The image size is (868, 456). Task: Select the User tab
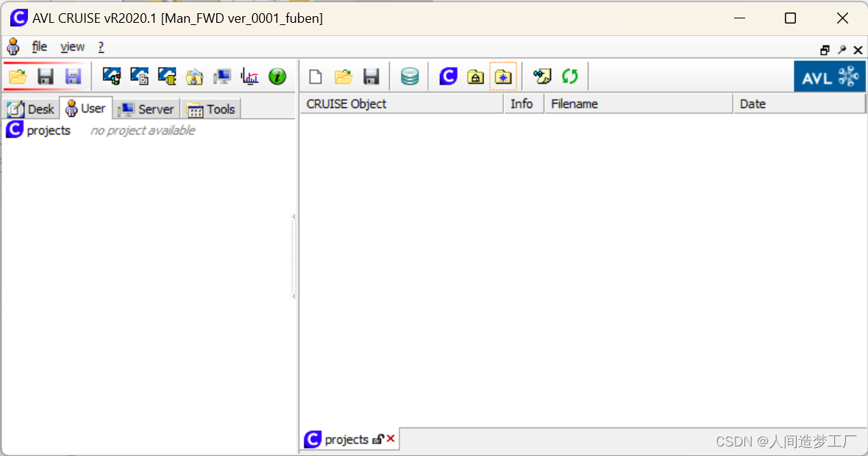[86, 108]
